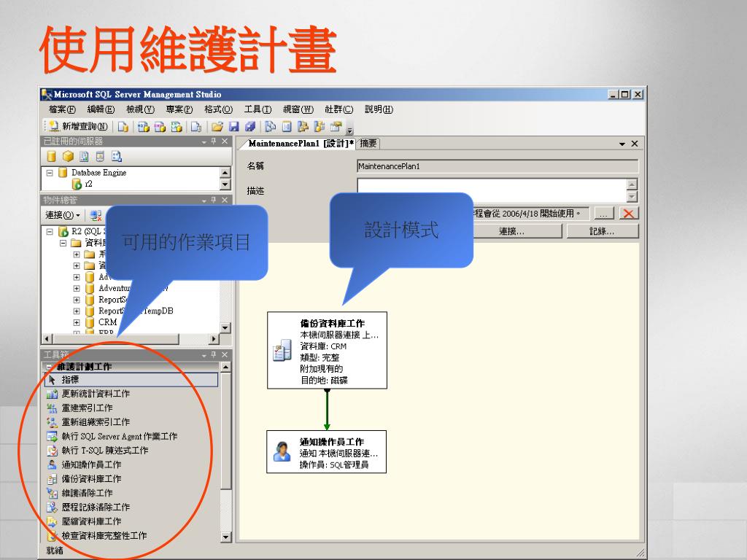
Task: Open the toolbar options overflow arrow
Action: pos(350,130)
